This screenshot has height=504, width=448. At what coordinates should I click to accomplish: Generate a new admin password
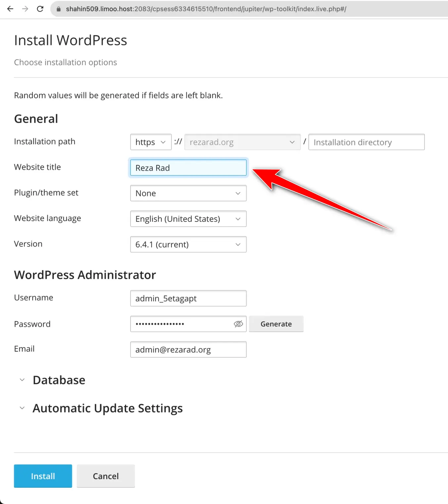(276, 324)
